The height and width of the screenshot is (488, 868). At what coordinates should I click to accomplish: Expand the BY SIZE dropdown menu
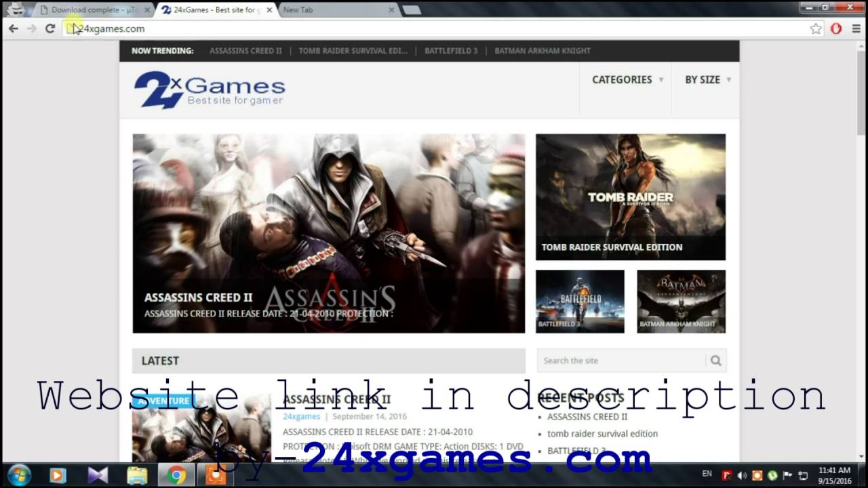click(707, 79)
